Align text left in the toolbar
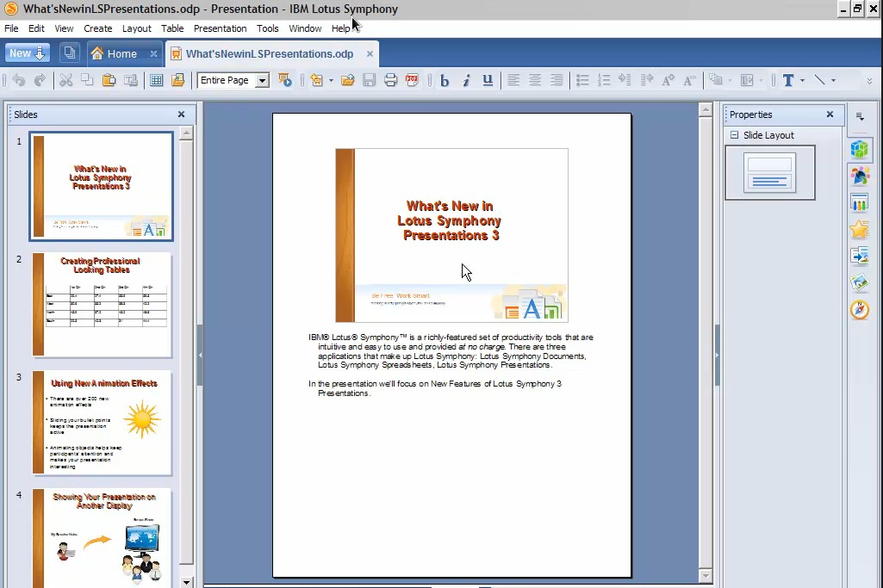This screenshot has height=588, width=883. (x=513, y=80)
